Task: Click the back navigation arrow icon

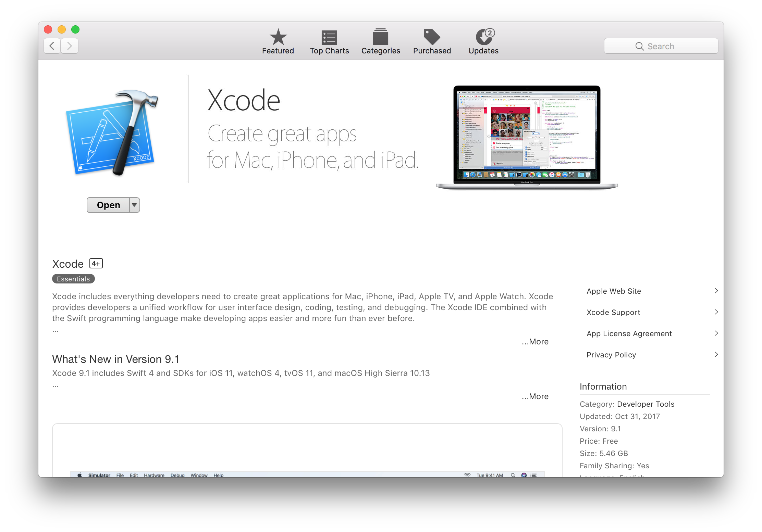Action: click(x=53, y=46)
